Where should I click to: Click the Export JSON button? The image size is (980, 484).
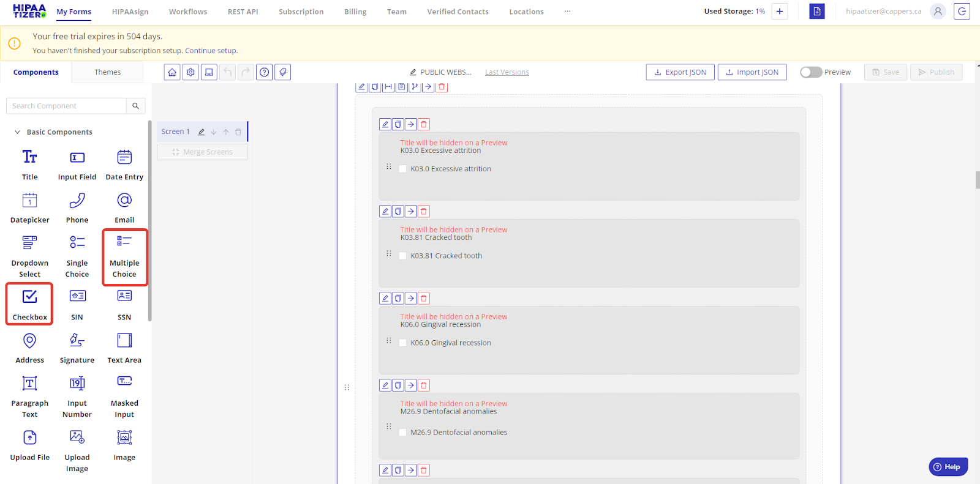[680, 72]
